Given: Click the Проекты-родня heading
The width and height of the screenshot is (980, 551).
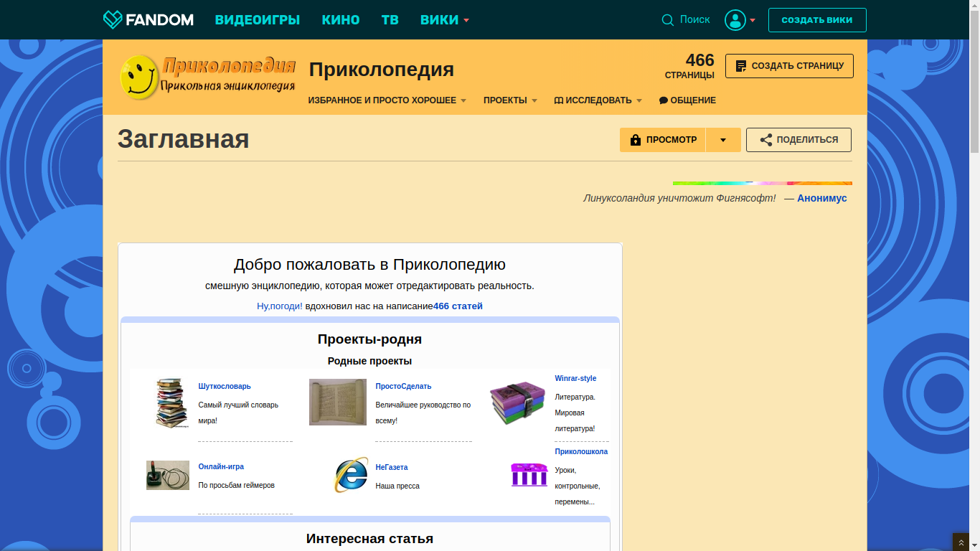Looking at the screenshot, I should tap(369, 339).
